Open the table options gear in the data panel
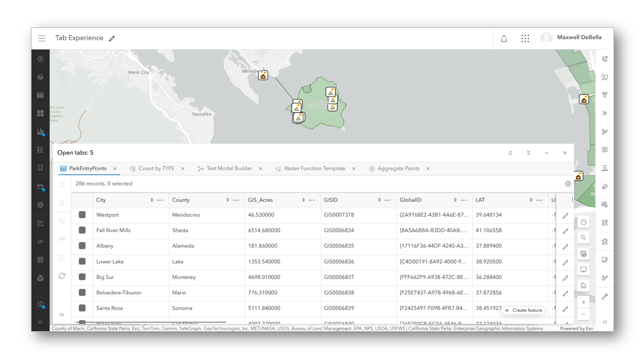 pos(568,183)
